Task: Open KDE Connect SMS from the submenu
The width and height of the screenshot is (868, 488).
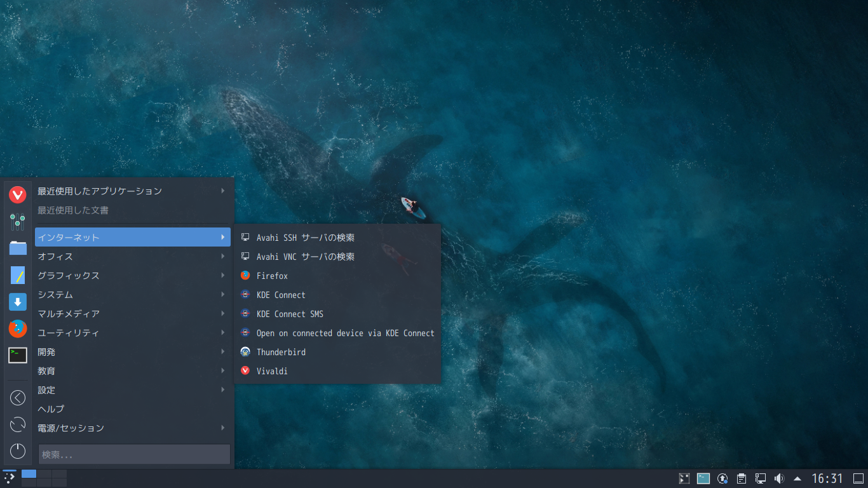Action: coord(337,314)
